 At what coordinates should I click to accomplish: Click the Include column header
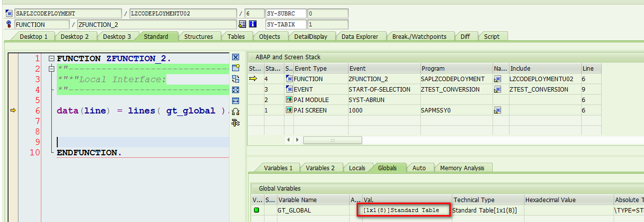544,68
